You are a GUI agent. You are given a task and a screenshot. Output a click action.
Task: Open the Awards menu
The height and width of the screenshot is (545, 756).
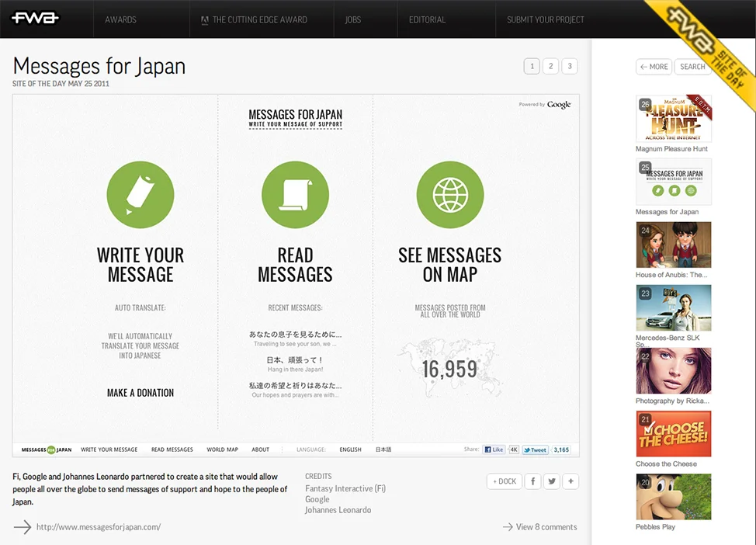[120, 19]
